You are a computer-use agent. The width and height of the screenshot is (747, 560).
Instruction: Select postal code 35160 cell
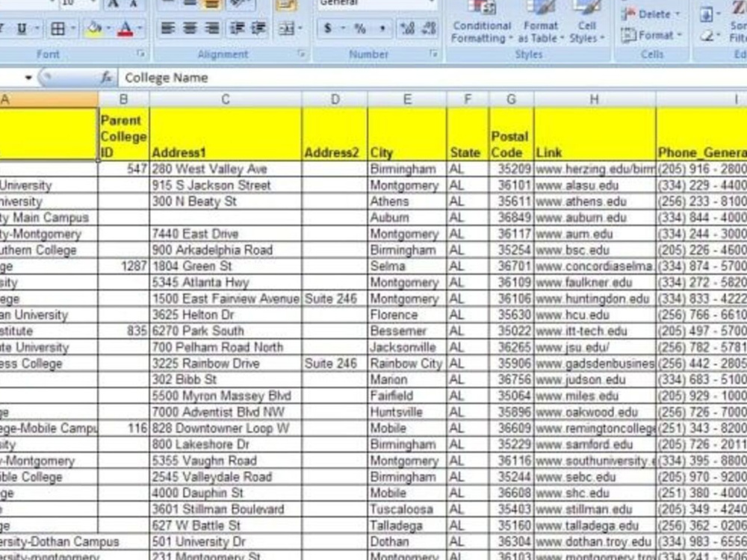pyautogui.click(x=511, y=525)
